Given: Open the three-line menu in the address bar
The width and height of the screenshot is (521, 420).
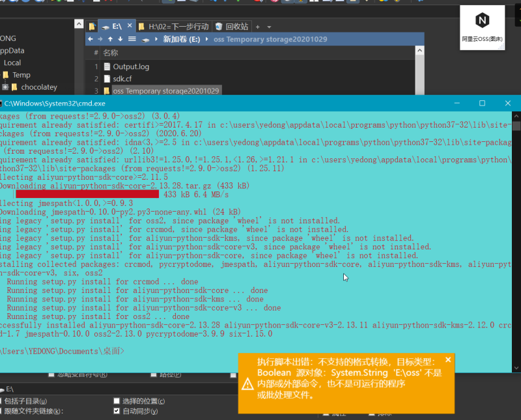Looking at the screenshot, I should coord(132,39).
